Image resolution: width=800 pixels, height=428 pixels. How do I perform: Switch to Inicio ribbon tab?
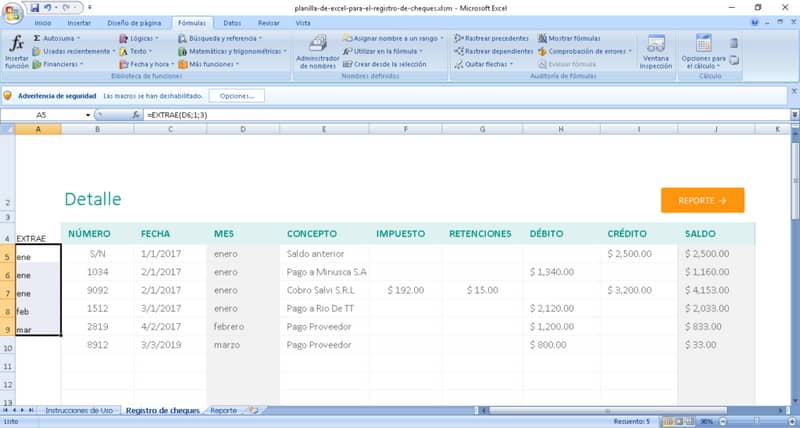tap(42, 23)
